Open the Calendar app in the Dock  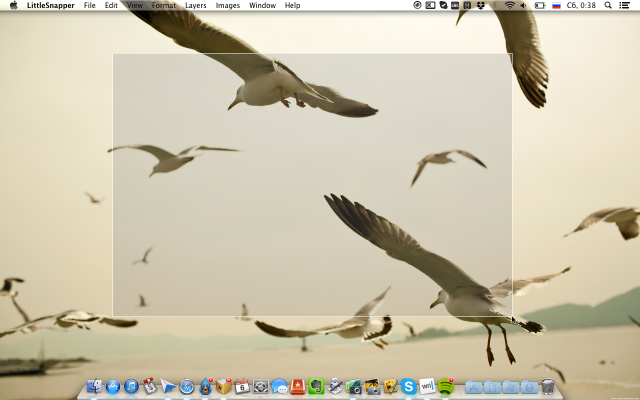click(x=242, y=386)
